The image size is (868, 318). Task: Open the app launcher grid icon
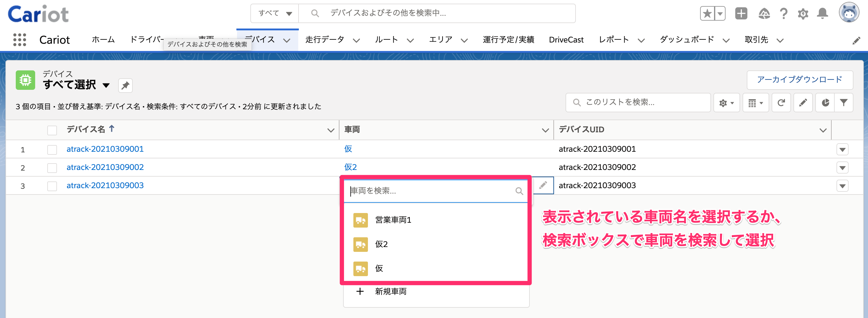19,40
